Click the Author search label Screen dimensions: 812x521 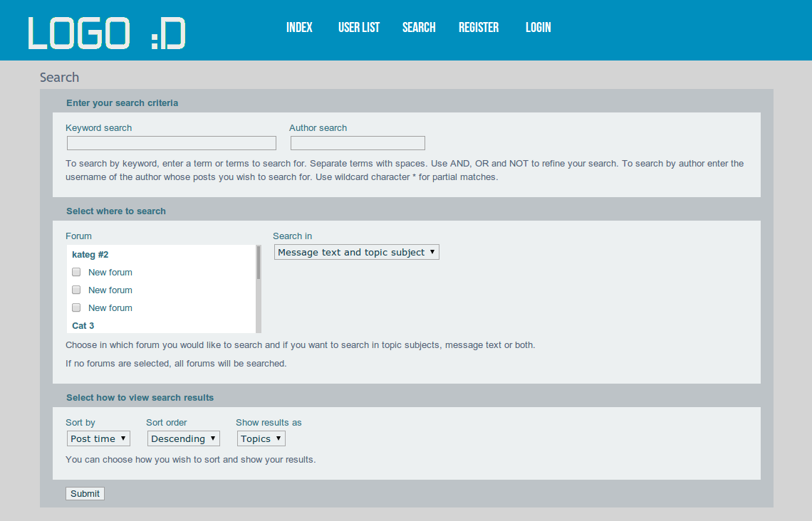pos(318,128)
